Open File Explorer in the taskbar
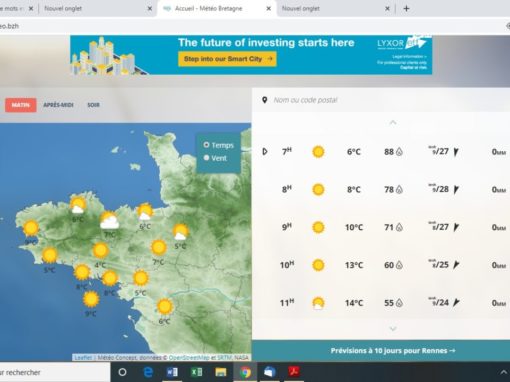 pos(221,372)
